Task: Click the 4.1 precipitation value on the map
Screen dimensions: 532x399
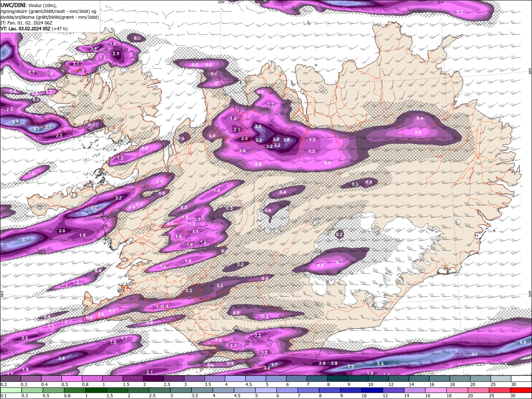Action: click(474, 354)
